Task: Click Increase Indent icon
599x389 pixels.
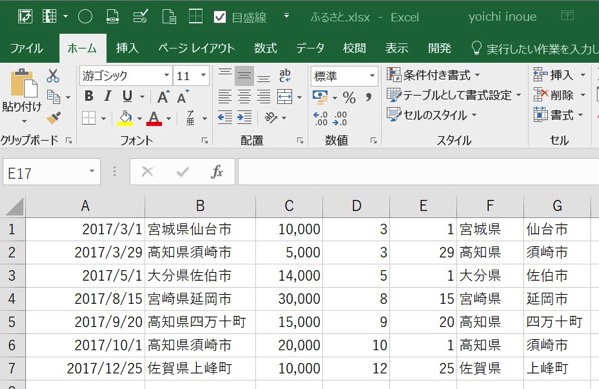Action: (244, 117)
